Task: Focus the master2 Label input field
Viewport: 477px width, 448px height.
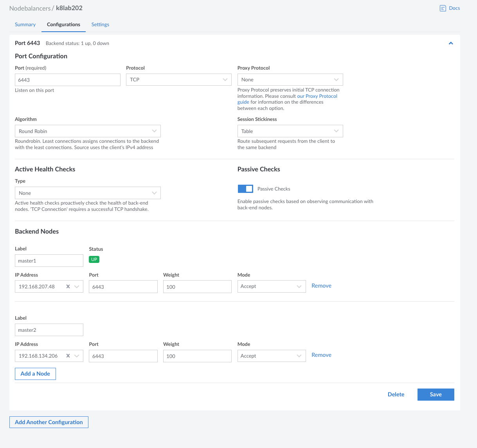Action: [49, 330]
